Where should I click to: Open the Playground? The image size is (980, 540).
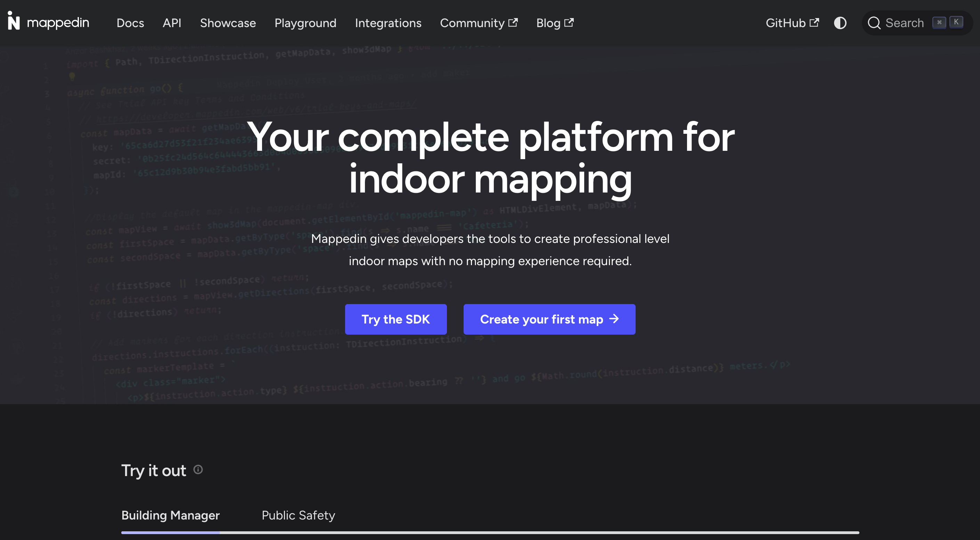(x=305, y=23)
